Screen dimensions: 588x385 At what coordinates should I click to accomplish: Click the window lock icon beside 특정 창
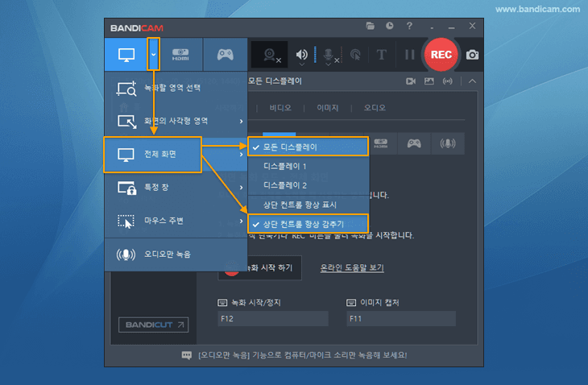point(126,188)
